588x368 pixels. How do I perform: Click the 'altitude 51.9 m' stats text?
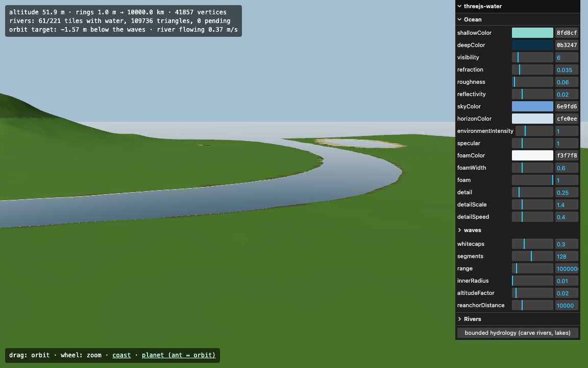click(37, 12)
